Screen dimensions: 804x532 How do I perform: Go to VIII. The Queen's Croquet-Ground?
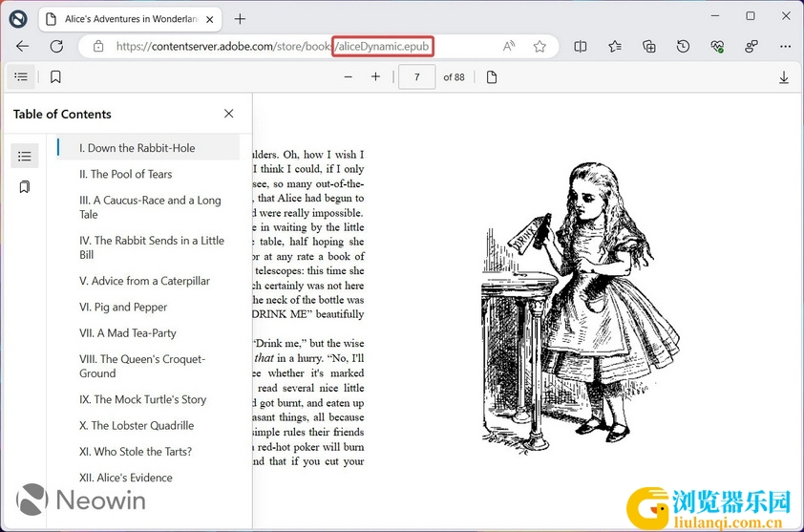[x=142, y=366]
